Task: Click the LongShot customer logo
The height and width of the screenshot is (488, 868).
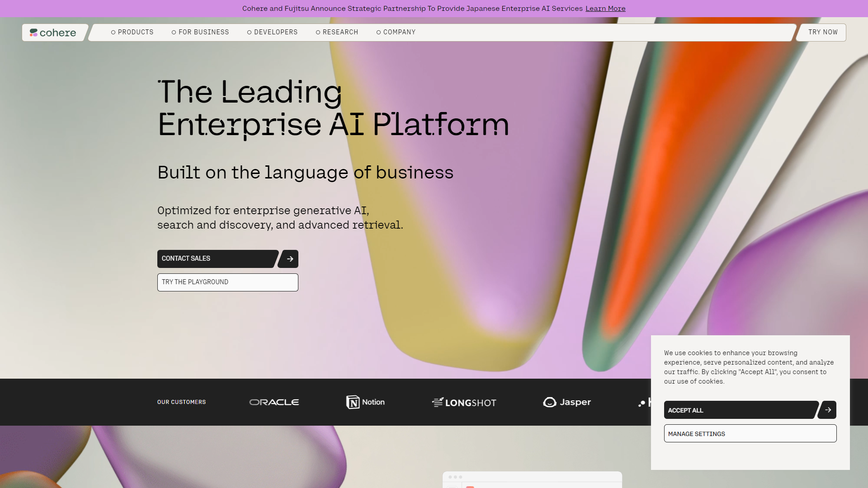Action: tap(464, 402)
